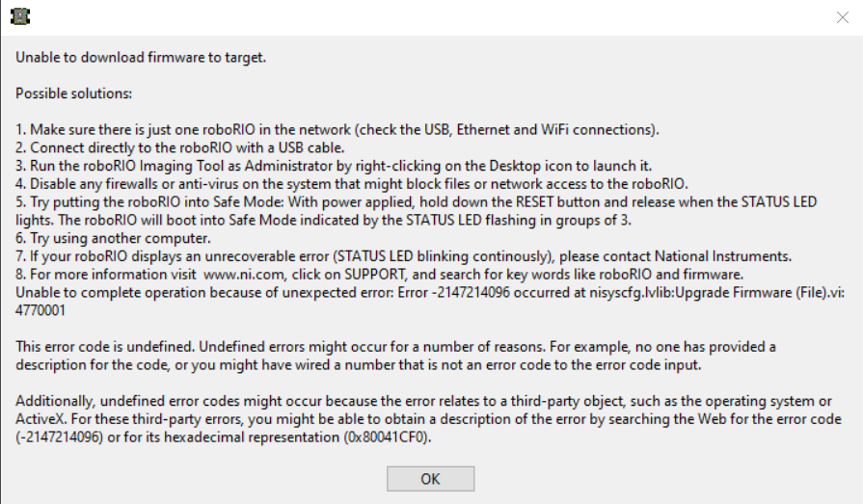Click solution 5 about roboRIO Safe Mode
Screen dimensions: 863x504
[417, 211]
